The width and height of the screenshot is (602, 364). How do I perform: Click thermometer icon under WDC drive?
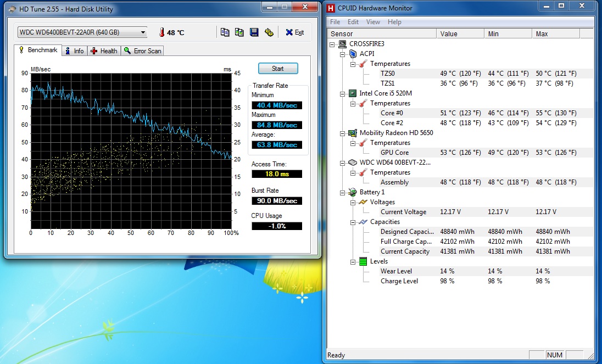pyautogui.click(x=363, y=172)
